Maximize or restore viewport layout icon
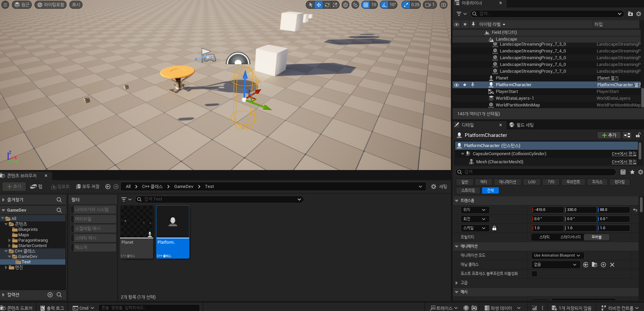Image resolution: width=644 pixels, height=311 pixels. [444, 5]
